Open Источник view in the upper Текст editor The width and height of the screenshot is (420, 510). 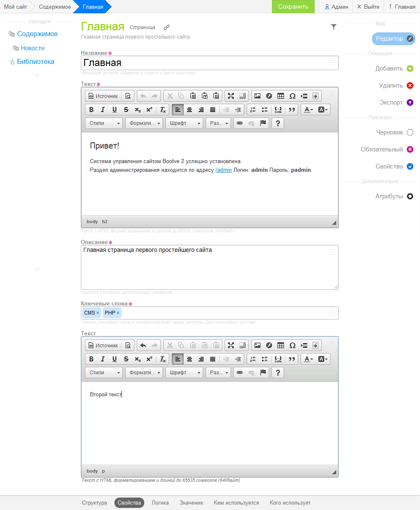point(103,96)
